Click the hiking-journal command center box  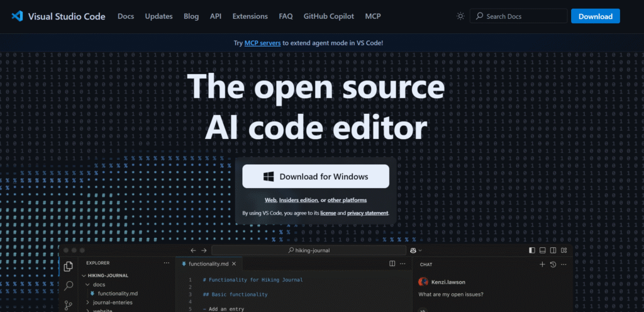point(309,250)
